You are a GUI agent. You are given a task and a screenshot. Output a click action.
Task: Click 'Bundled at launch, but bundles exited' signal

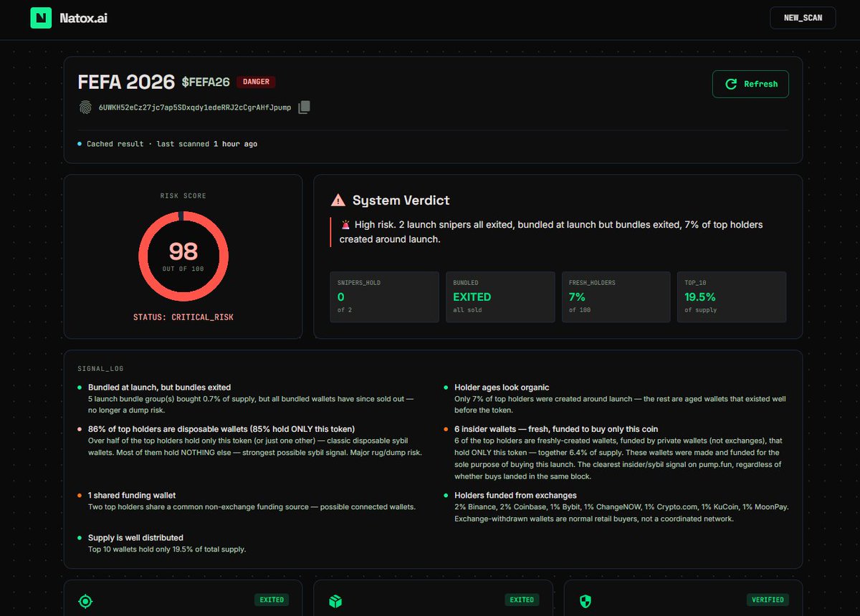coord(159,388)
